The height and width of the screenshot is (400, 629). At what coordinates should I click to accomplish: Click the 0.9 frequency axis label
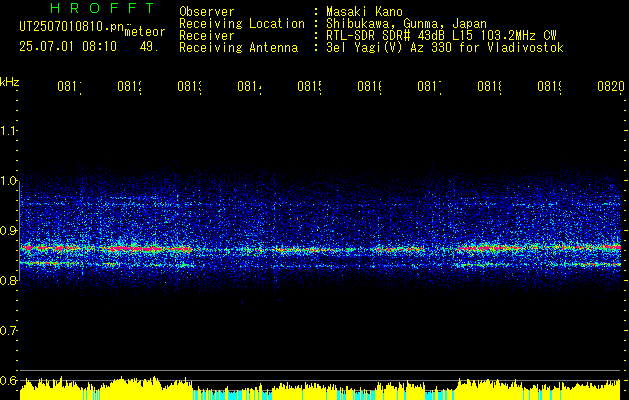(x=10, y=231)
